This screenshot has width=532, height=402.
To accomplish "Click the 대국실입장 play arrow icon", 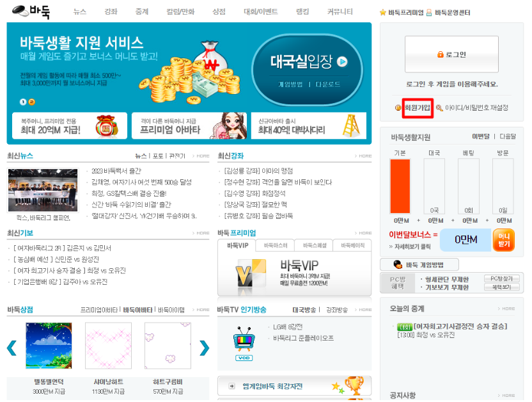I will [x=342, y=61].
